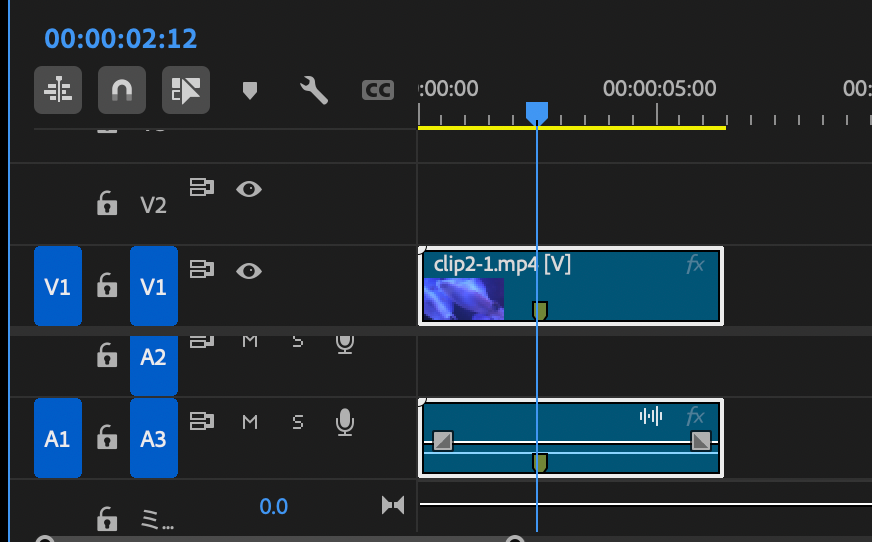Click the V1 source patching button
The height and width of the screenshot is (542, 872).
click(x=58, y=287)
